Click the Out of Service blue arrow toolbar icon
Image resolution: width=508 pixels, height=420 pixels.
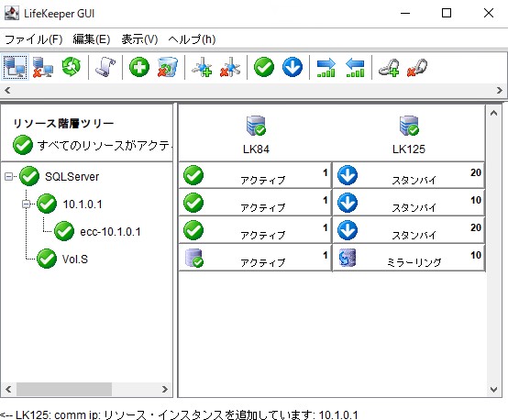[x=293, y=67]
